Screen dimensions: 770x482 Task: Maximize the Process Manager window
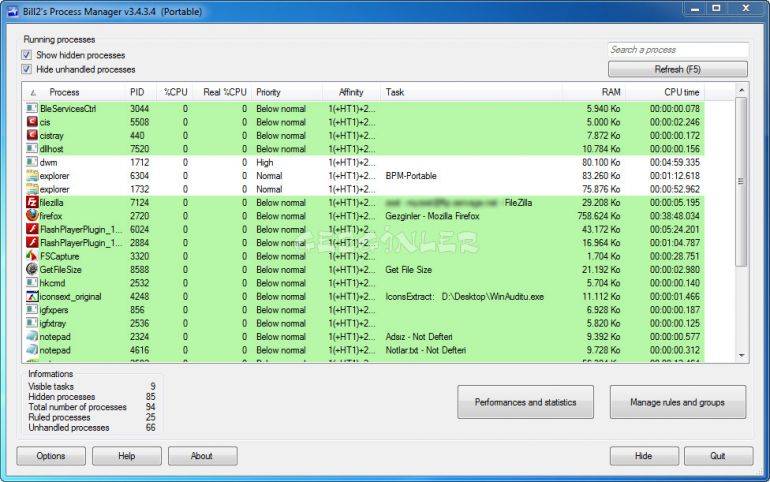point(716,9)
